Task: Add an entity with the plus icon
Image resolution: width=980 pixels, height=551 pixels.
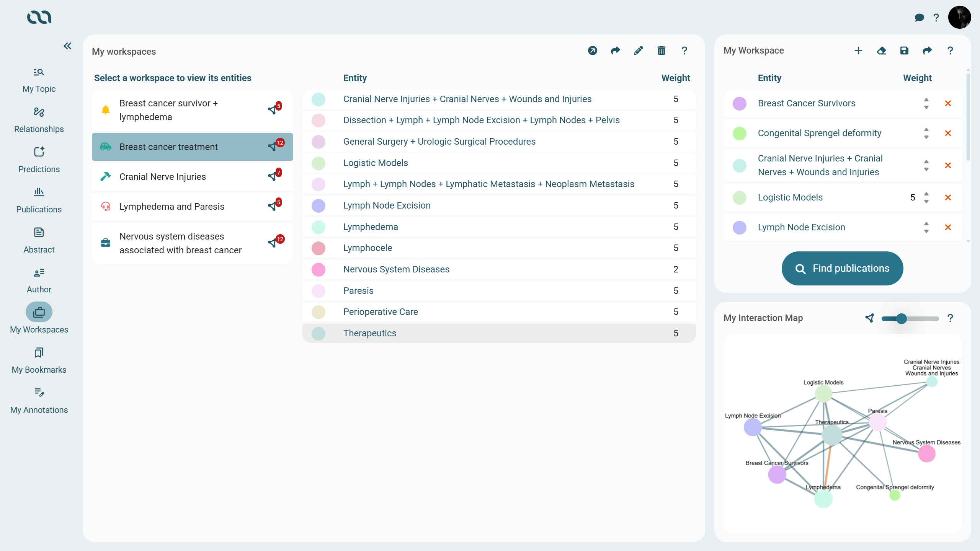Action: [x=858, y=51]
